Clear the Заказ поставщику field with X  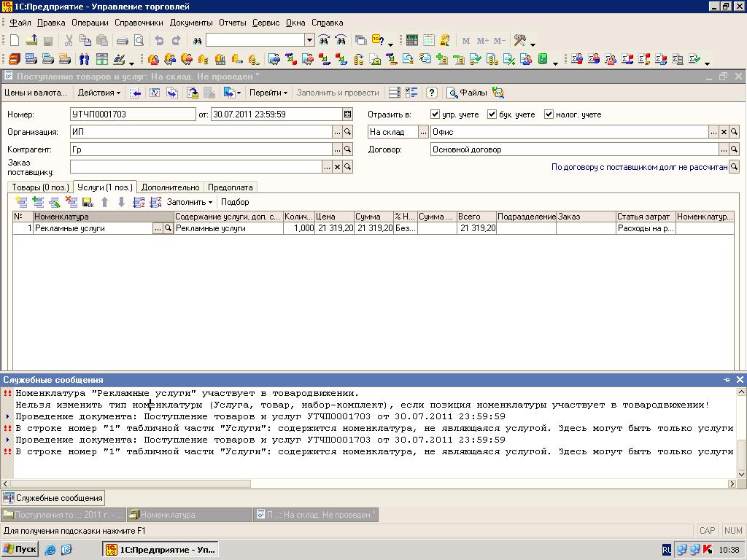point(337,167)
